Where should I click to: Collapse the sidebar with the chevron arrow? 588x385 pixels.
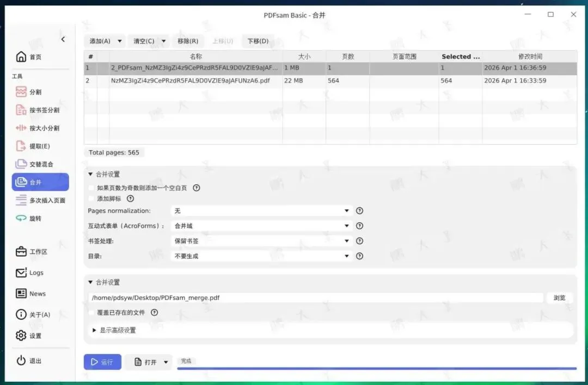[x=63, y=39]
